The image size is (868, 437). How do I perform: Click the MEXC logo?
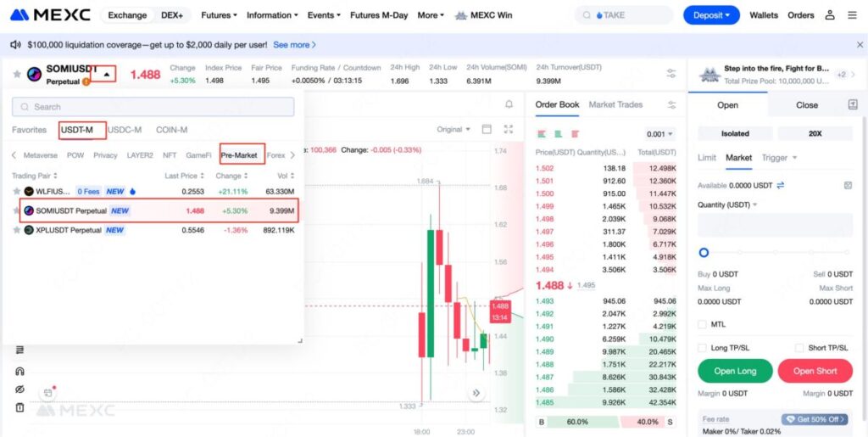(x=50, y=15)
